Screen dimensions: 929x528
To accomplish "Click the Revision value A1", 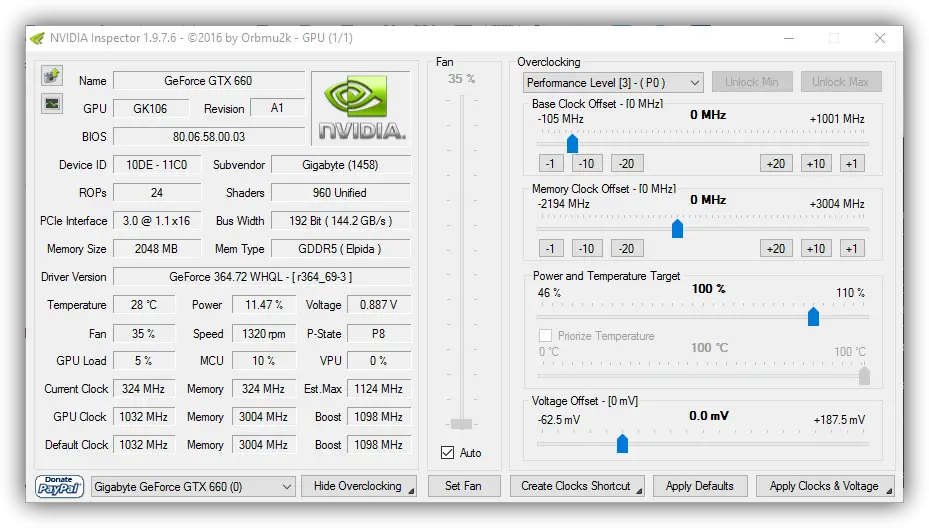I will (x=277, y=108).
